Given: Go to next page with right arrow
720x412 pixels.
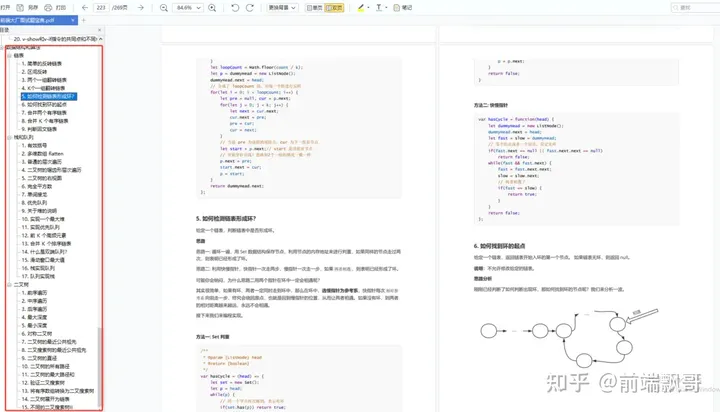Looking at the screenshot, I should pyautogui.click(x=141, y=8).
